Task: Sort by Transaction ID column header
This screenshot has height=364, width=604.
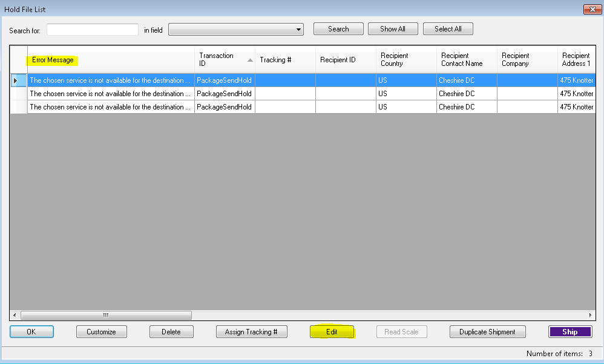Action: point(225,60)
